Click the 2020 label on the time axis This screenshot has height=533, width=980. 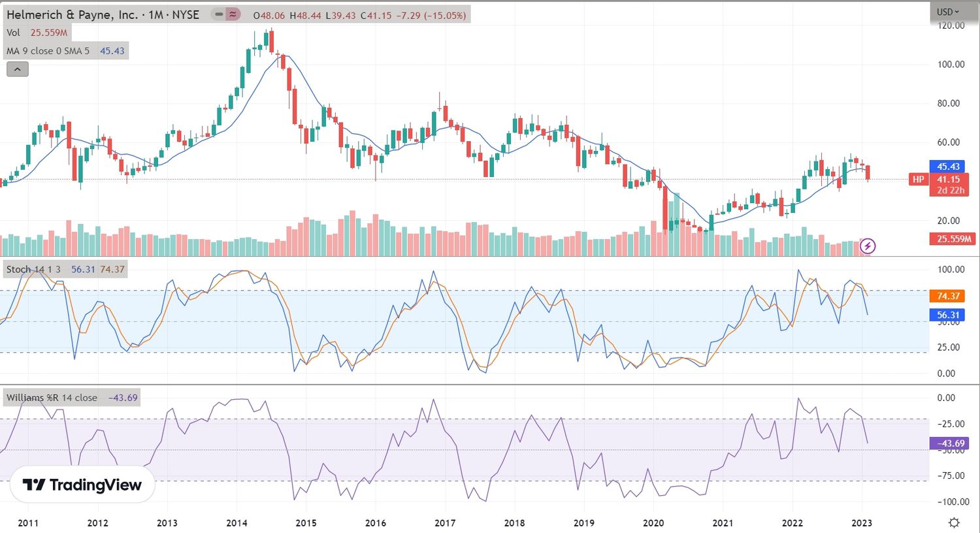(x=653, y=523)
